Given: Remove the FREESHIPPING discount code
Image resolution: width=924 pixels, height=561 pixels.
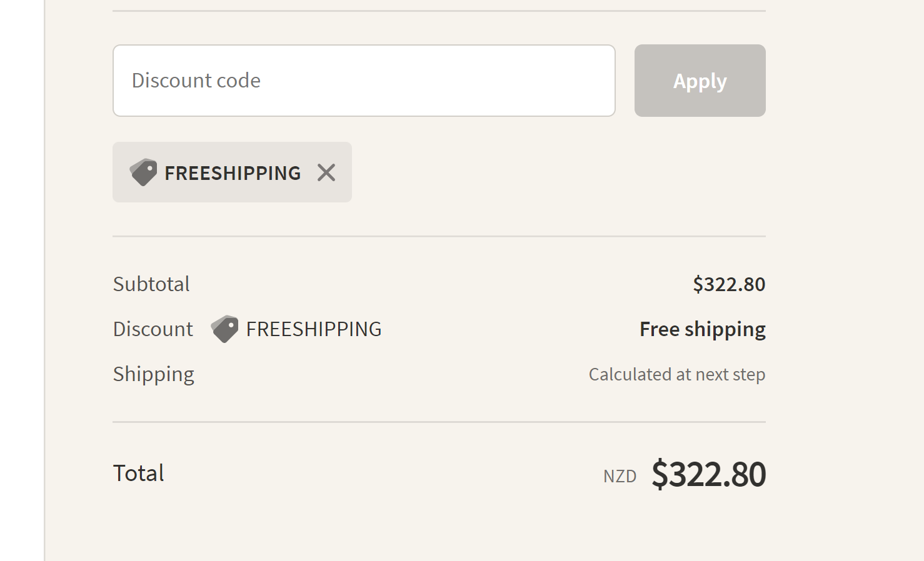Looking at the screenshot, I should point(326,172).
